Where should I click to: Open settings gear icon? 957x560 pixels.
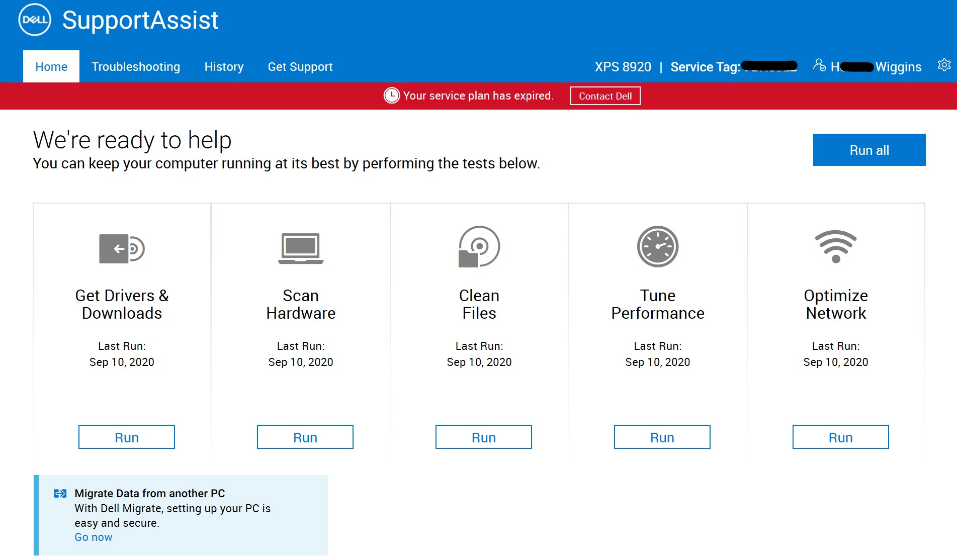point(944,65)
